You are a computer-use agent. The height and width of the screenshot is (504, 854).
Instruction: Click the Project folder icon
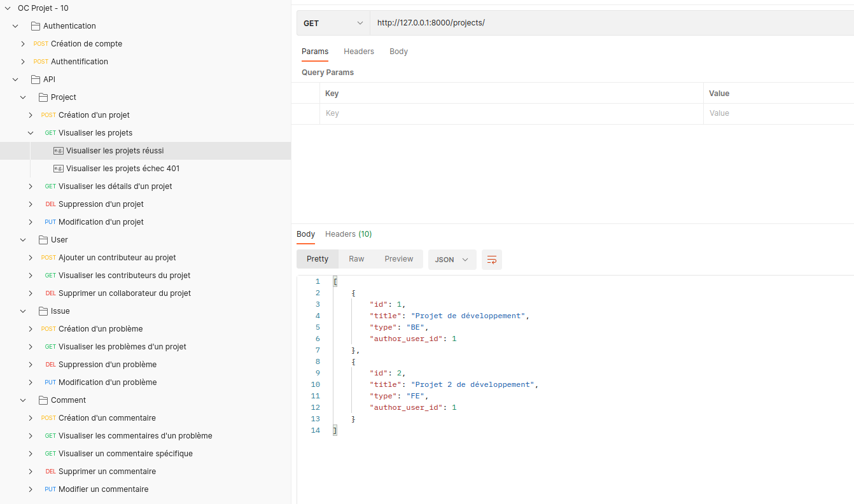[43, 97]
